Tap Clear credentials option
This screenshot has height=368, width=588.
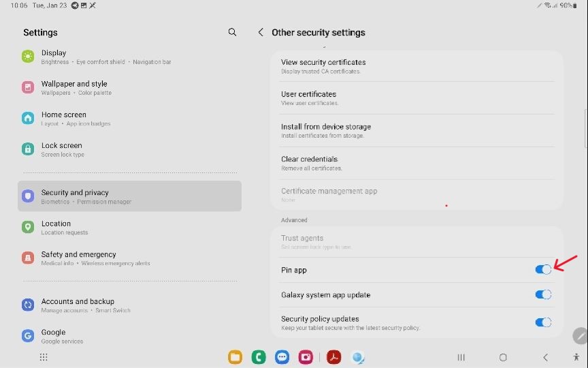pos(417,163)
